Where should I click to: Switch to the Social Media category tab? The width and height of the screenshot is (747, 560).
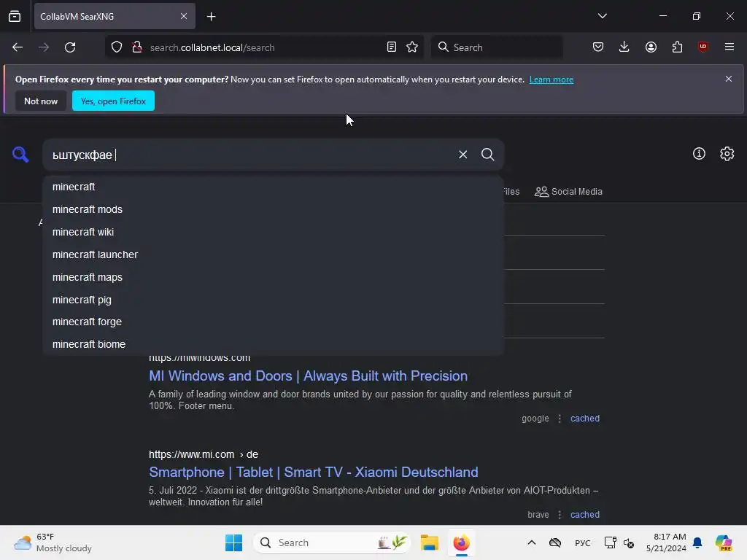pos(568,192)
